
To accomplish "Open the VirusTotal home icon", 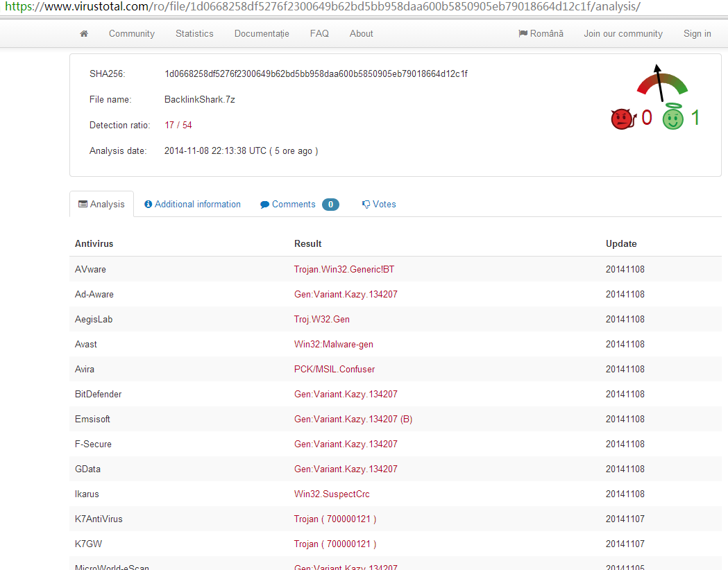I will pos(84,34).
